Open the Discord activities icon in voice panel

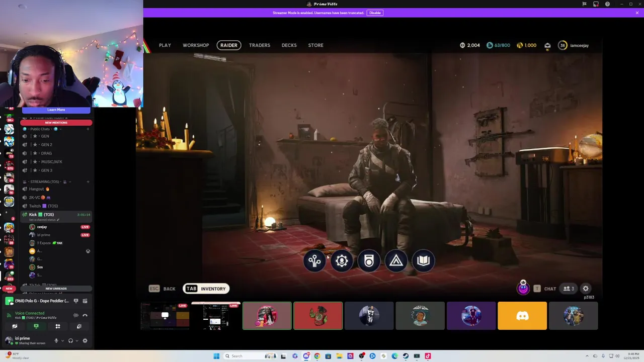[x=58, y=326]
